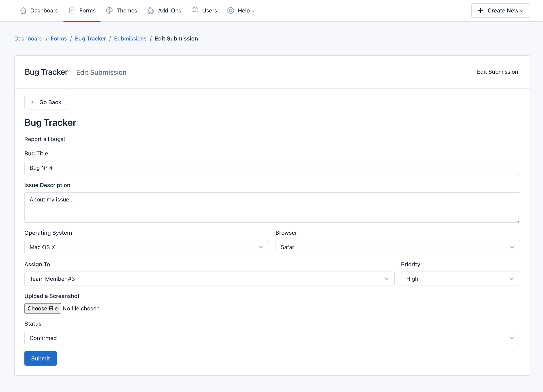Click the plus icon on Create New
Screen dimensions: 543x392
click(x=480, y=11)
